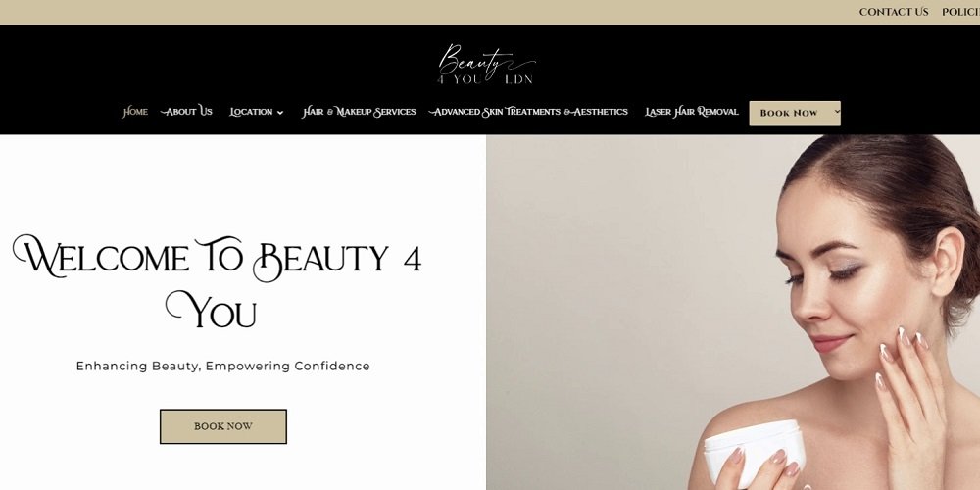Click the script 'Beauty' text in logo
Screen dimensions: 980x490
[x=486, y=60]
